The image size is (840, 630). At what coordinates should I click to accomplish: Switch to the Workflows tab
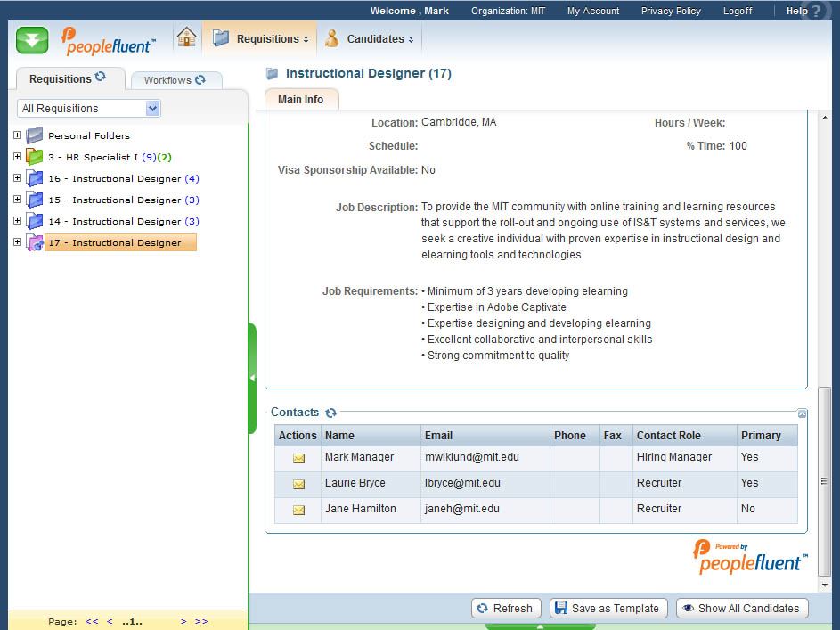click(175, 80)
